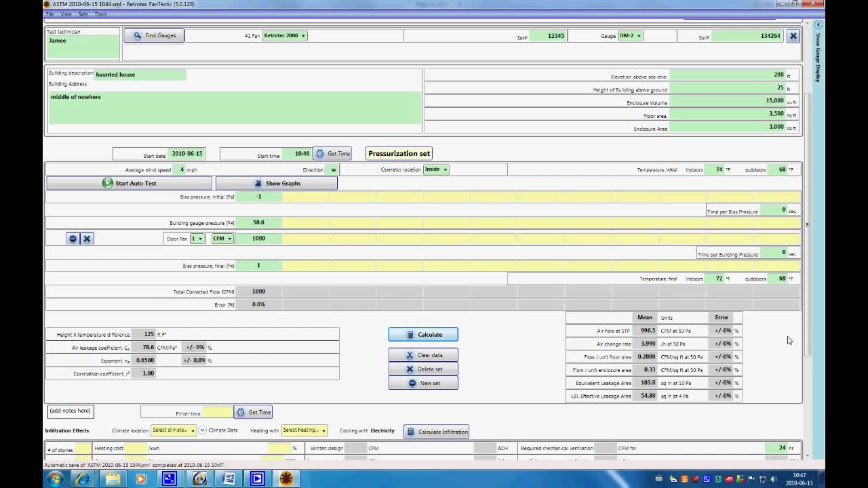Click the initial indoors temperature field 74

[x=715, y=170]
